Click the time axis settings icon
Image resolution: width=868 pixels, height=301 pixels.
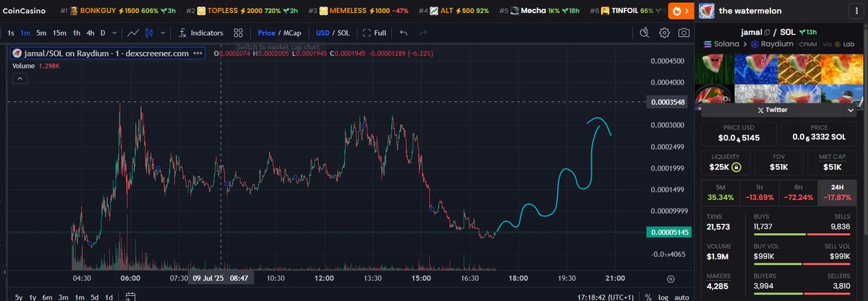coord(671,279)
